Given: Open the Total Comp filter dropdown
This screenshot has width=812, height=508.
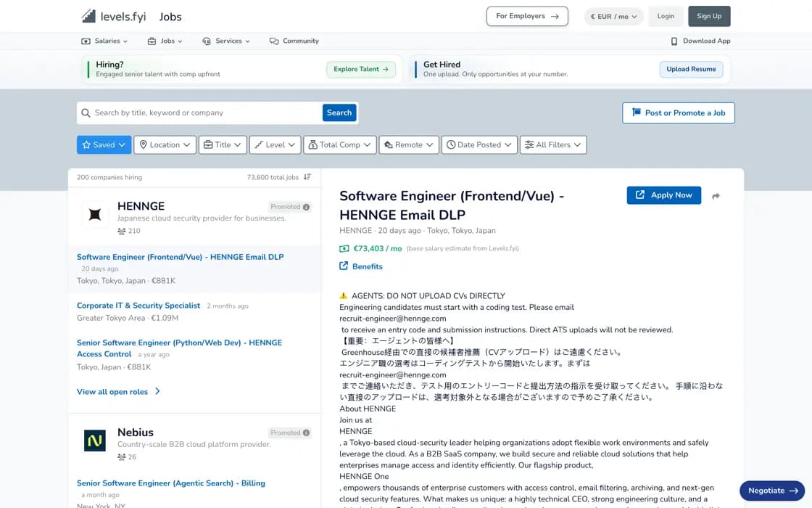Looking at the screenshot, I should [339, 144].
